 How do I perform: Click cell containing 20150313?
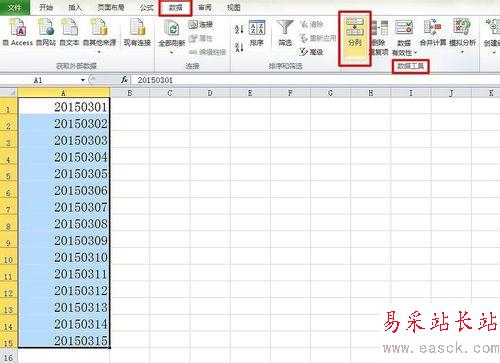pos(64,306)
